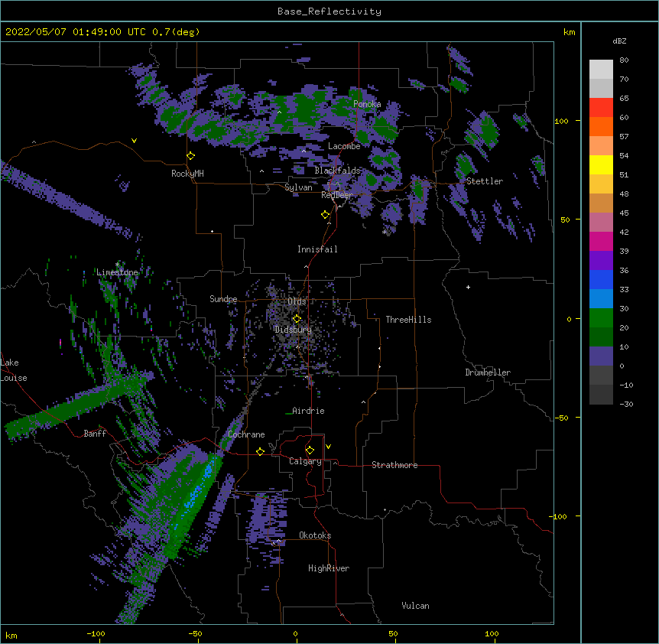Click the Innisfail label
This screenshot has width=659, height=644.
(317, 249)
